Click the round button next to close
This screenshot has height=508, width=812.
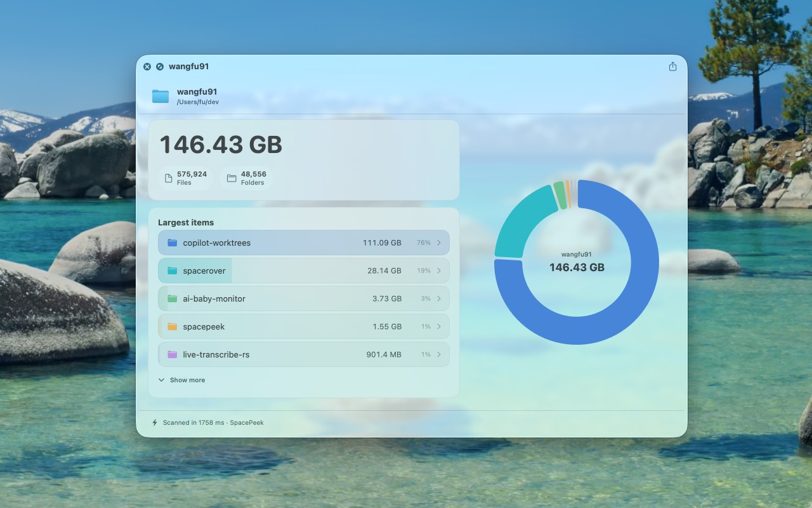160,67
